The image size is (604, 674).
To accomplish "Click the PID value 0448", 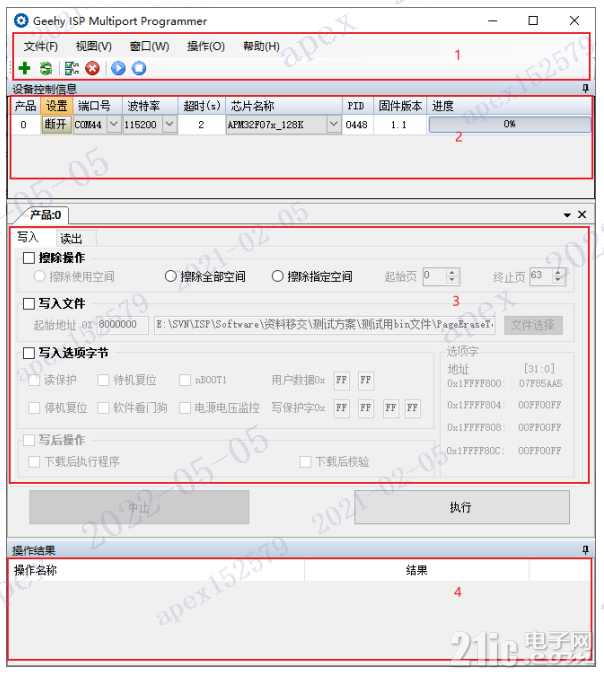I will click(357, 125).
